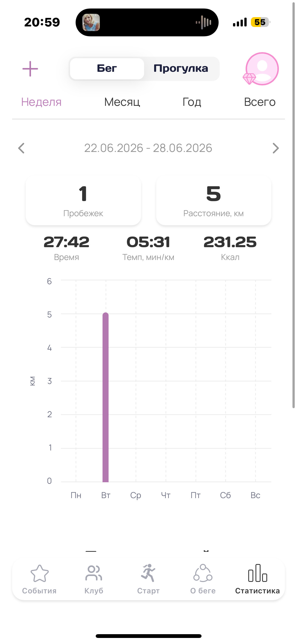Image resolution: width=297 pixels, height=644 pixels.
Task: Tap the purple Вт bar in chart
Action: (x=106, y=397)
